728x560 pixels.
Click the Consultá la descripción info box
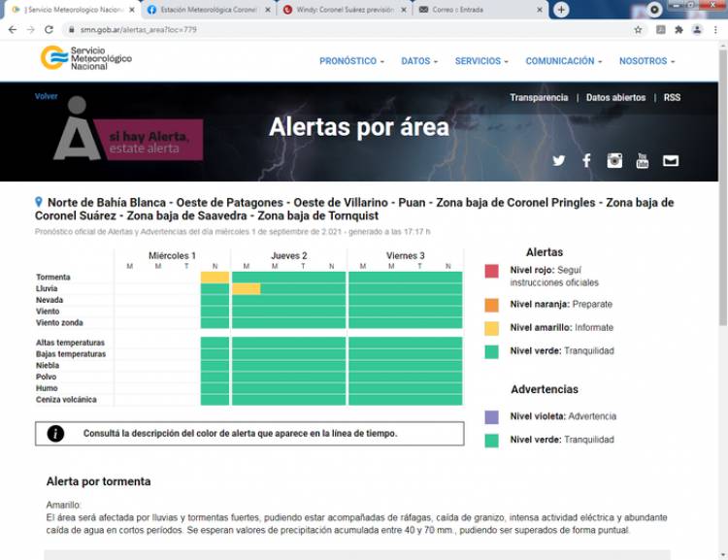(249, 434)
